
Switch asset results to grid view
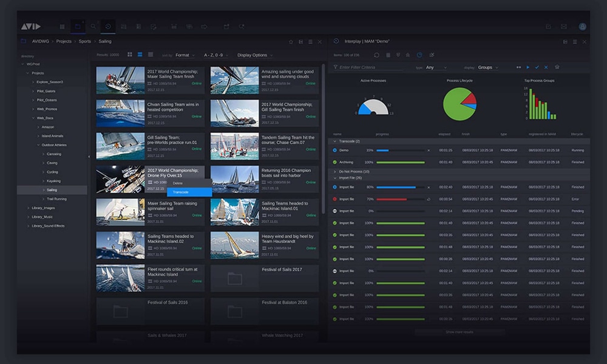[130, 55]
